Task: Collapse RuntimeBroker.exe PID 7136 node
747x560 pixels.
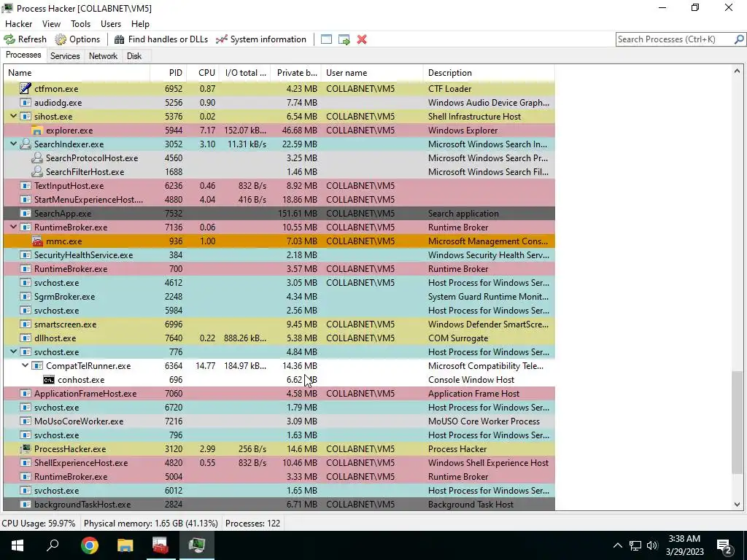Action: pos(13,227)
